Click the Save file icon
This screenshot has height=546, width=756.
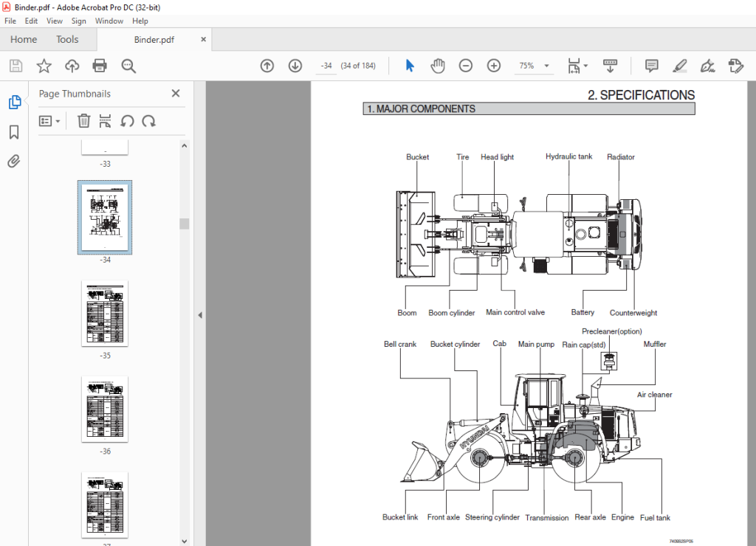pos(16,66)
